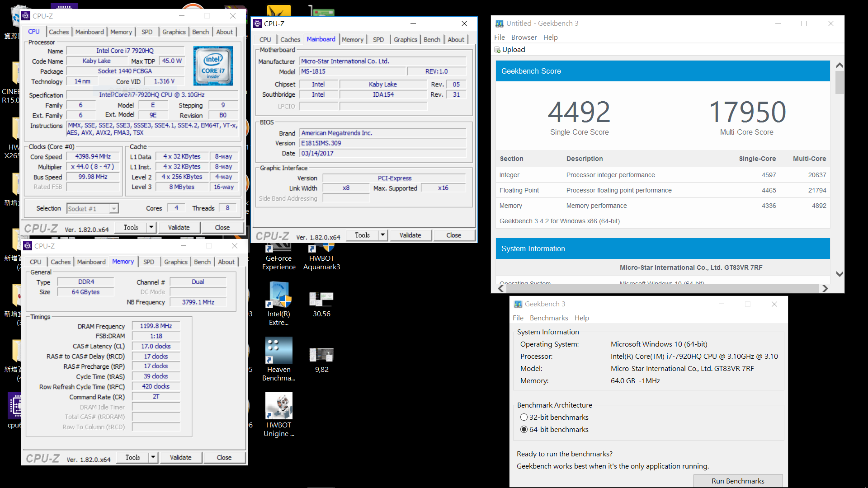The height and width of the screenshot is (488, 868).
Task: Open the cpu desktop icon at left
Action: (x=14, y=411)
